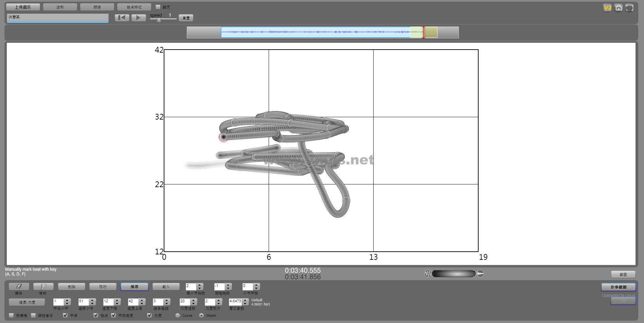Click the waveform icon left of gradient bar

pos(428,274)
